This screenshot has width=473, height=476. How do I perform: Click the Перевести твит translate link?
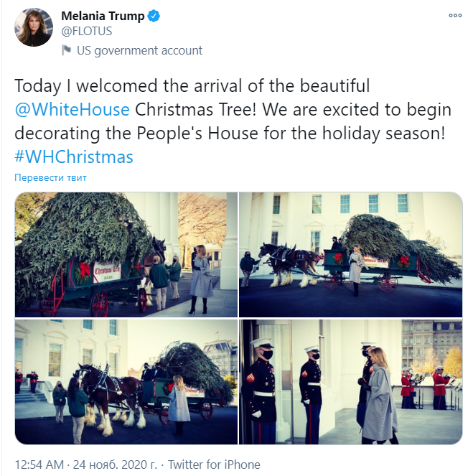[x=51, y=177]
